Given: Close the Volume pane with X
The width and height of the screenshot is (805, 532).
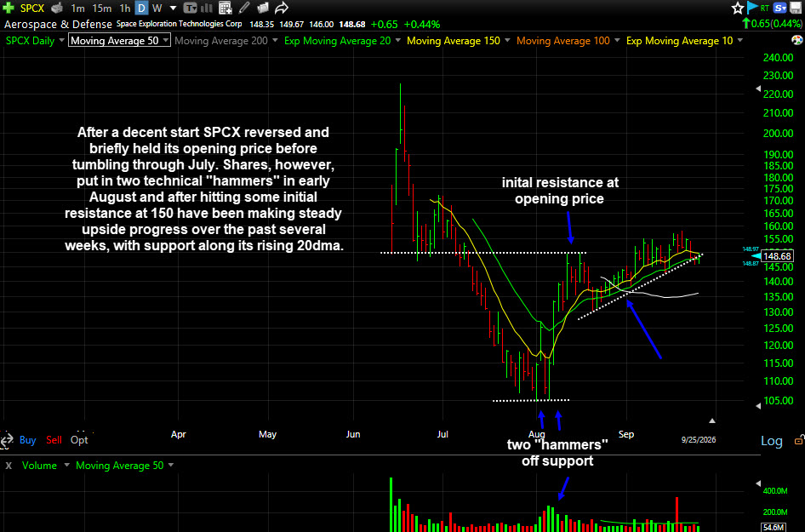Looking at the screenshot, I should 9,466.
